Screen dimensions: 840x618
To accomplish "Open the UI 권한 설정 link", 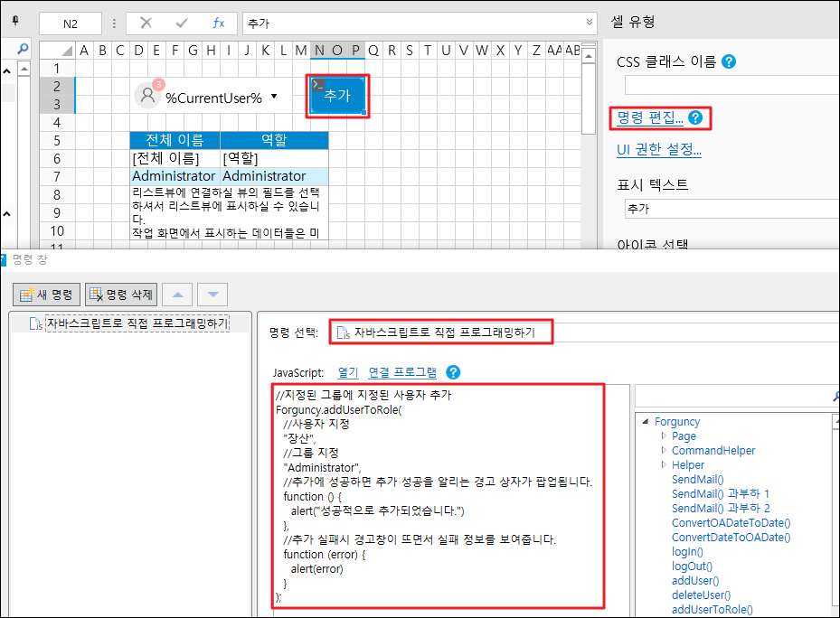I will click(659, 150).
